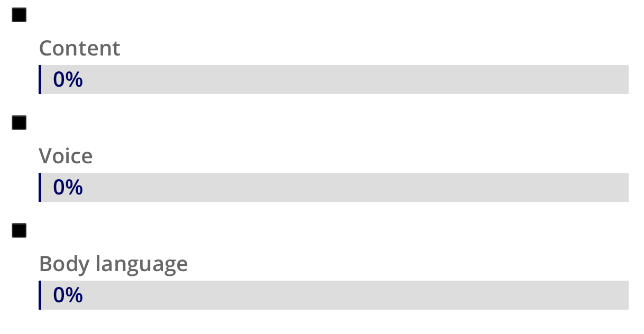
Task: Click the Body language progress bar
Action: (334, 295)
